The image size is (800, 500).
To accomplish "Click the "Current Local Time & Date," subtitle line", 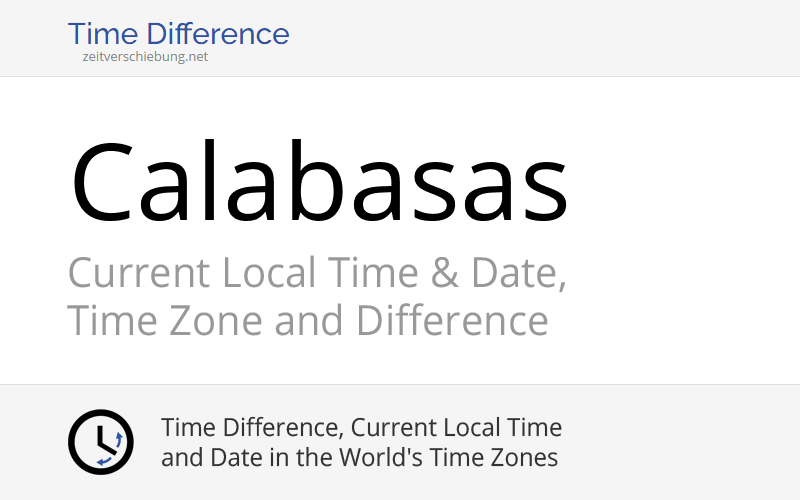I will (316, 272).
